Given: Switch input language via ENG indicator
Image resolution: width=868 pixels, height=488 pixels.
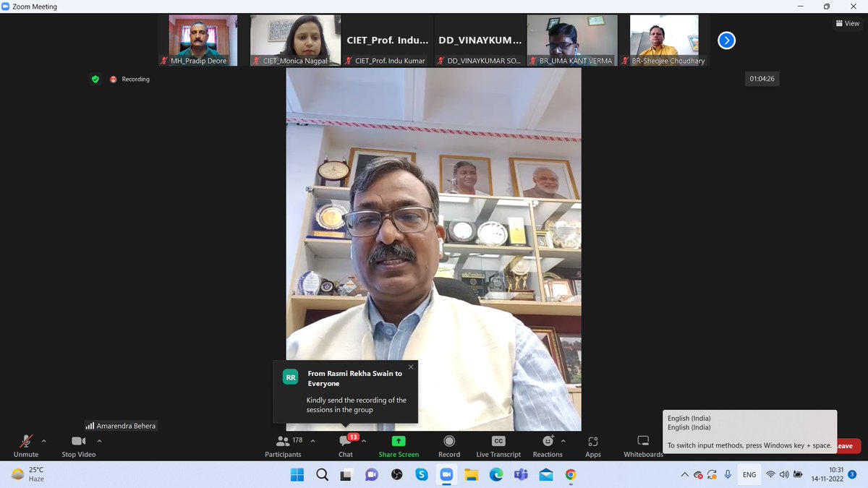Looking at the screenshot, I should click(x=749, y=475).
